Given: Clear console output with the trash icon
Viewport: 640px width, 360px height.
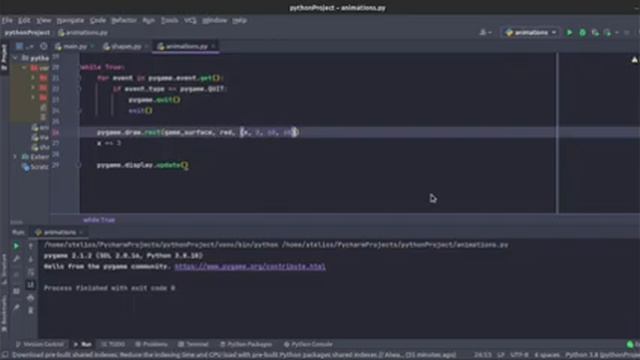Looking at the screenshot, I should click(x=31, y=311).
